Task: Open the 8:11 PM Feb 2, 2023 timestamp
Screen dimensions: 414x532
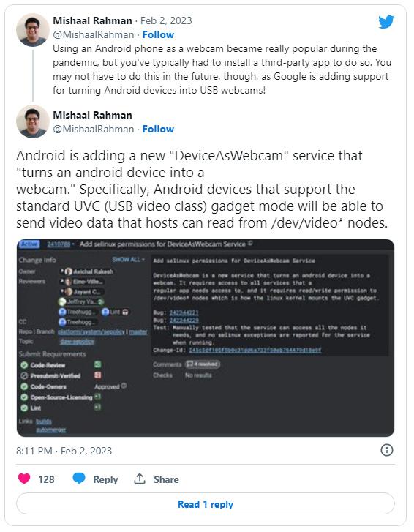Action: pos(64,451)
